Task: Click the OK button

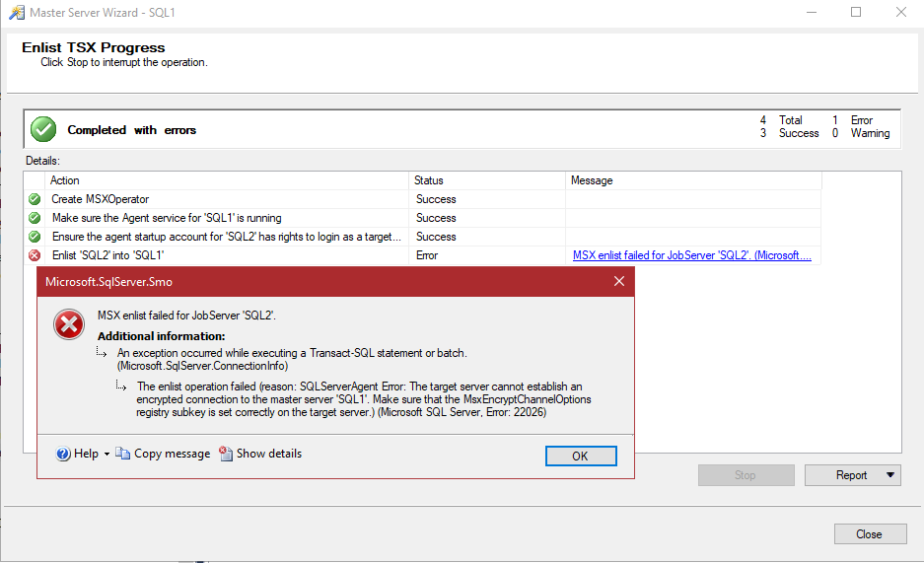Action: click(581, 456)
